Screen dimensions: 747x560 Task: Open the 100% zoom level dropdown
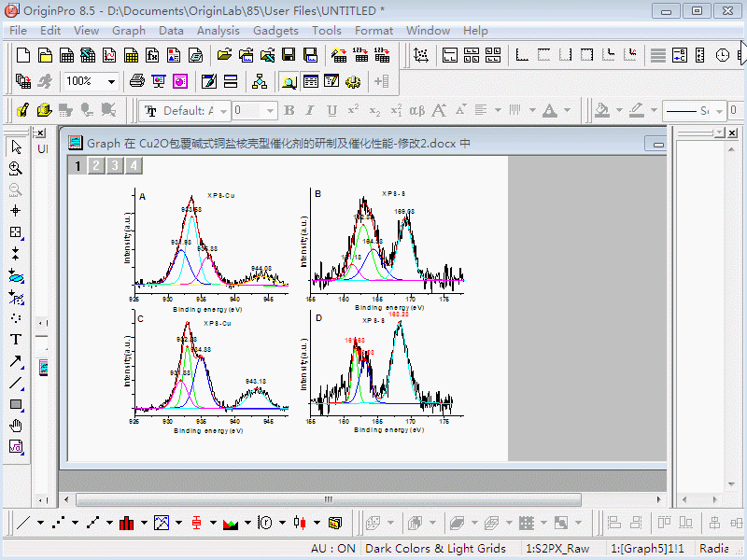(111, 82)
